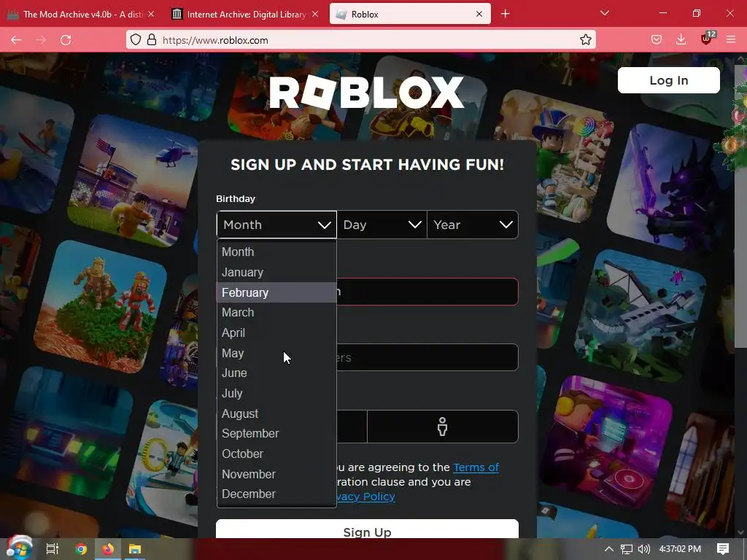Click the page vertical scrollbar thumb
Image resolution: width=747 pixels, height=560 pixels.
[x=740, y=206]
